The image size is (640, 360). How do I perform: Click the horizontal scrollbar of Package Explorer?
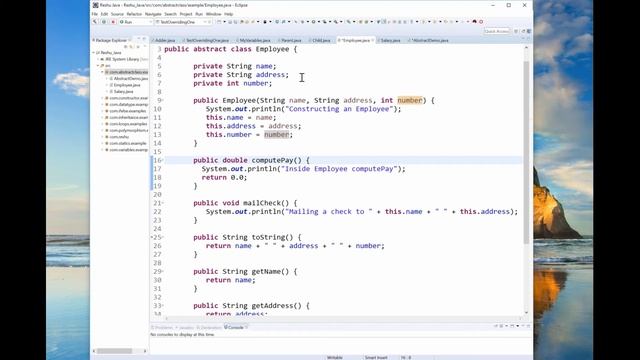[x=114, y=351]
